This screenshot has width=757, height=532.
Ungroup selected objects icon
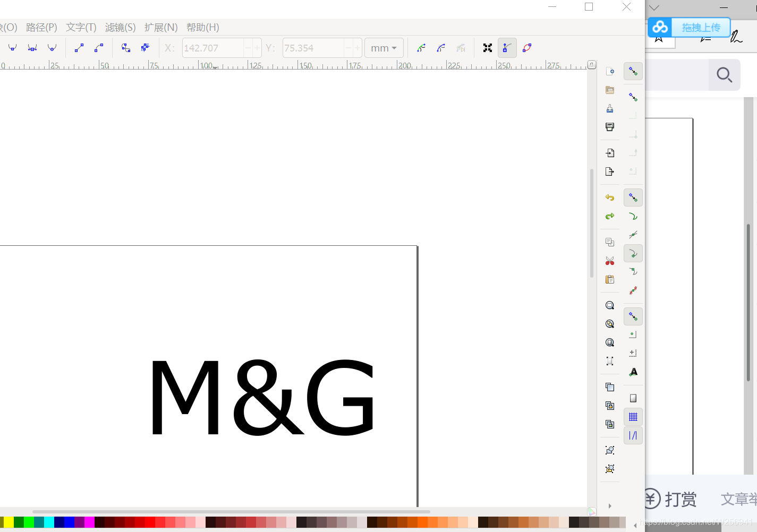[610, 469]
